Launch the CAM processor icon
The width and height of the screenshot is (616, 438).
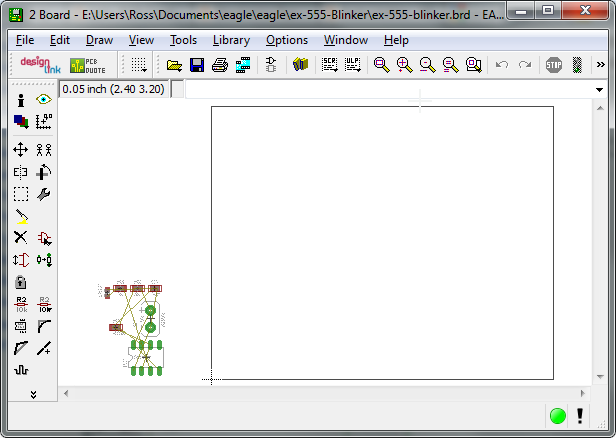coord(243,65)
